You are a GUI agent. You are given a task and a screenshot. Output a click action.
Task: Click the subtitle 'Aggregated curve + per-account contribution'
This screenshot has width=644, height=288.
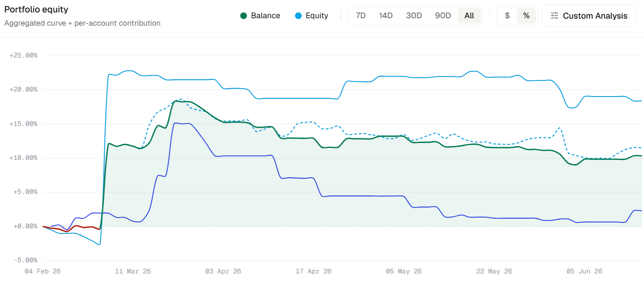[x=82, y=23]
